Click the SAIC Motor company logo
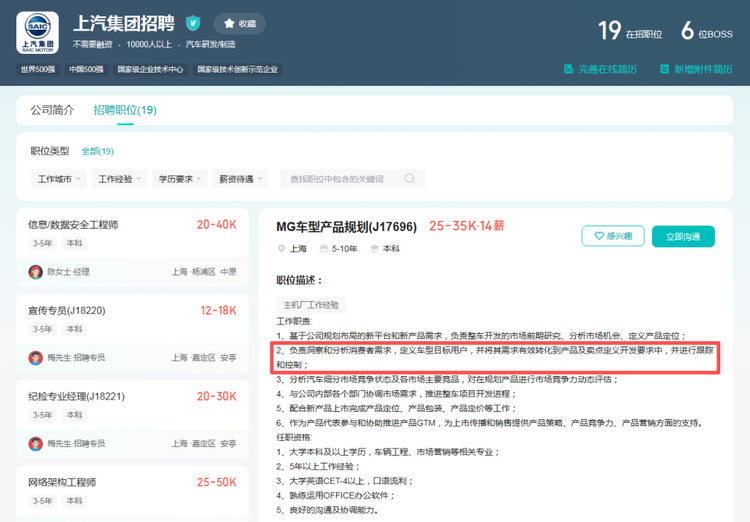Screen dimensions: 750x522 coord(38,32)
